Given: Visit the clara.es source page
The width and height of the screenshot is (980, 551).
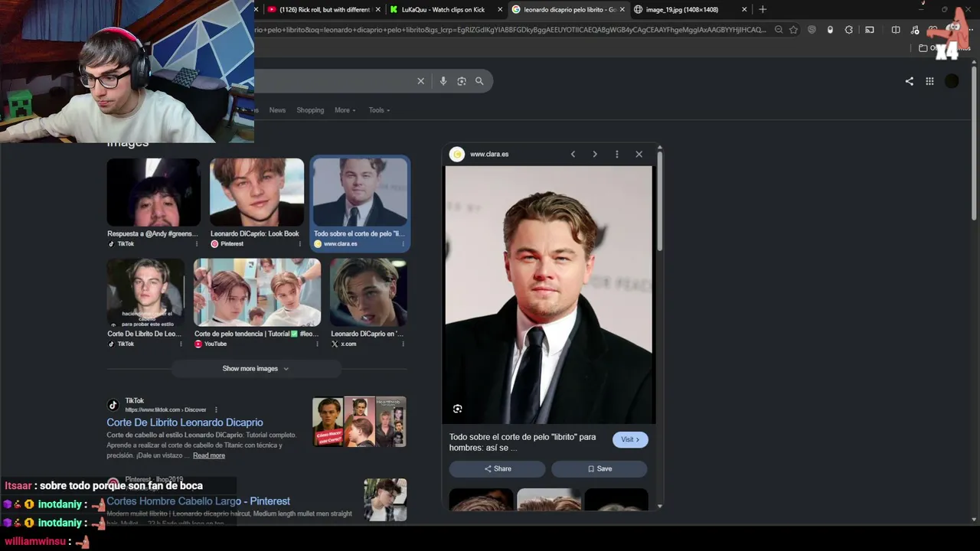Looking at the screenshot, I should click(630, 439).
